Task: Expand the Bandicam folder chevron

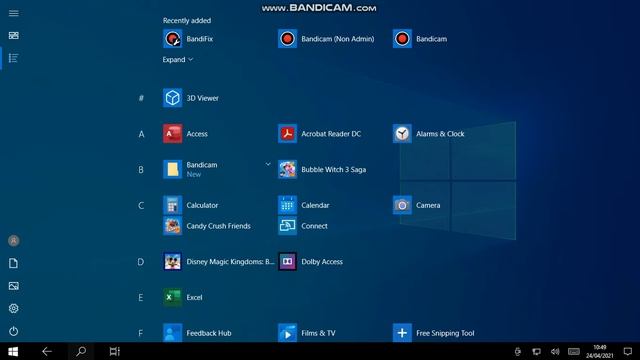Action: pos(268,164)
